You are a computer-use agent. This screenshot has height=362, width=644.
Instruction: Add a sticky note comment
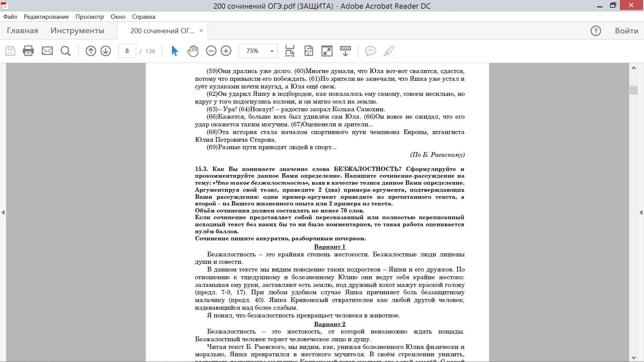point(370,51)
